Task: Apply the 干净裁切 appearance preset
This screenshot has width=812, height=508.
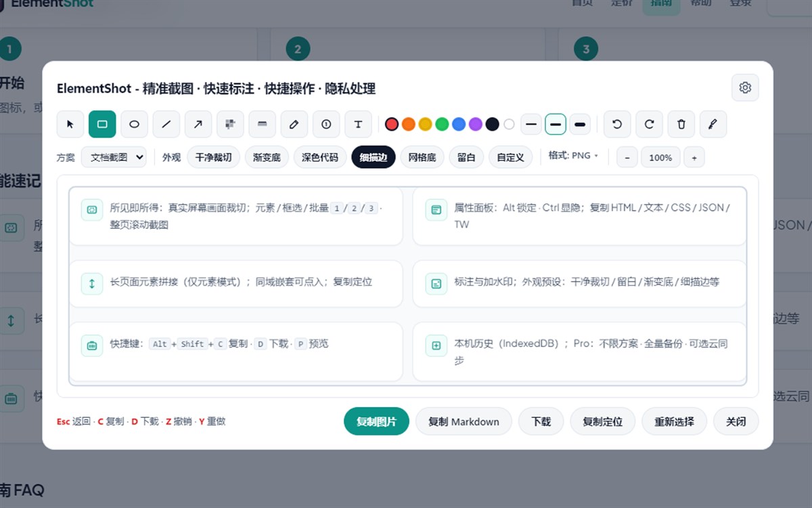Action: pos(213,157)
